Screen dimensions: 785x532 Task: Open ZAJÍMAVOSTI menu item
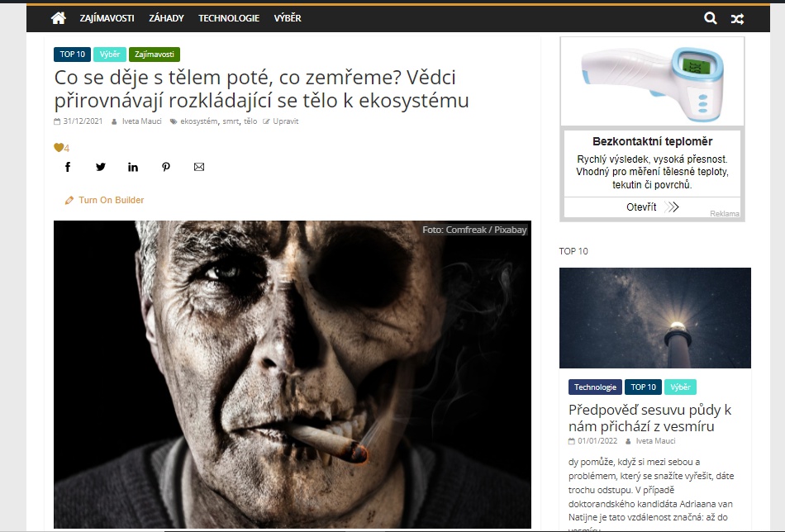(x=107, y=18)
